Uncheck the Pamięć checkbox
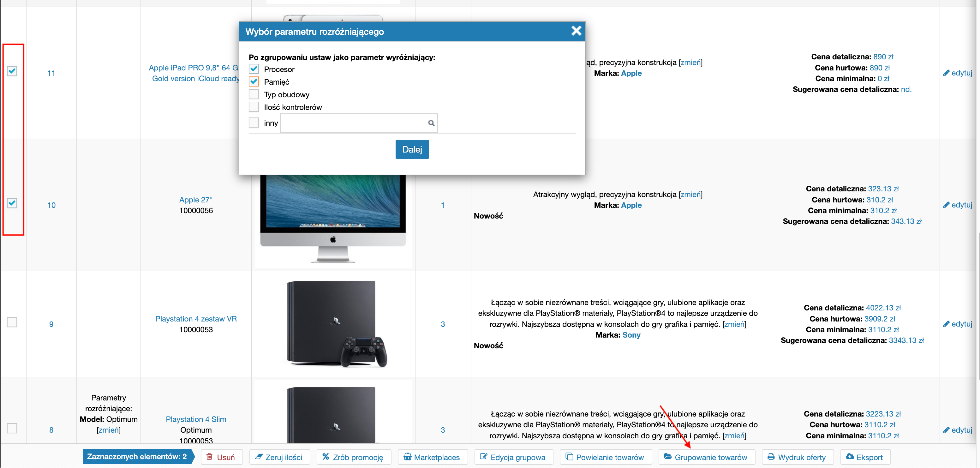 point(254,81)
